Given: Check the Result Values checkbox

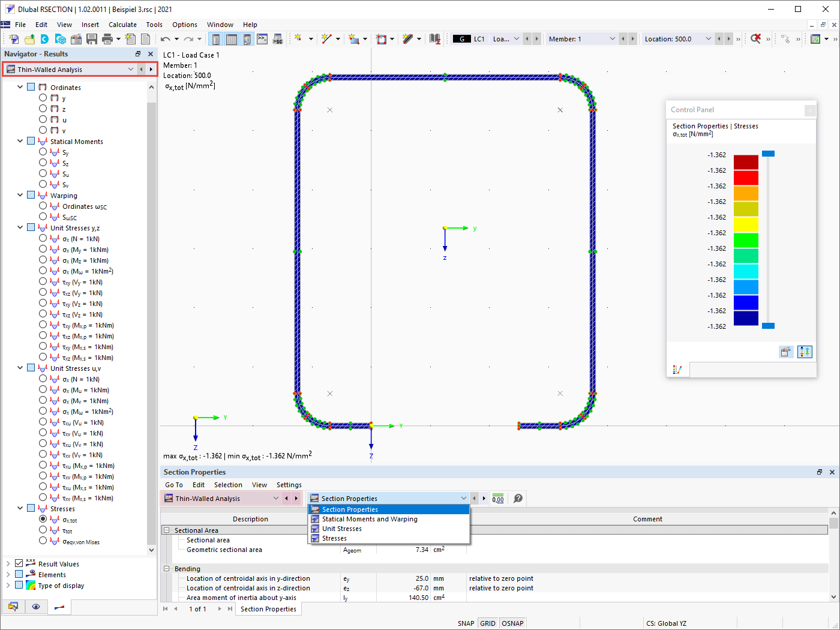Looking at the screenshot, I should (x=18, y=563).
